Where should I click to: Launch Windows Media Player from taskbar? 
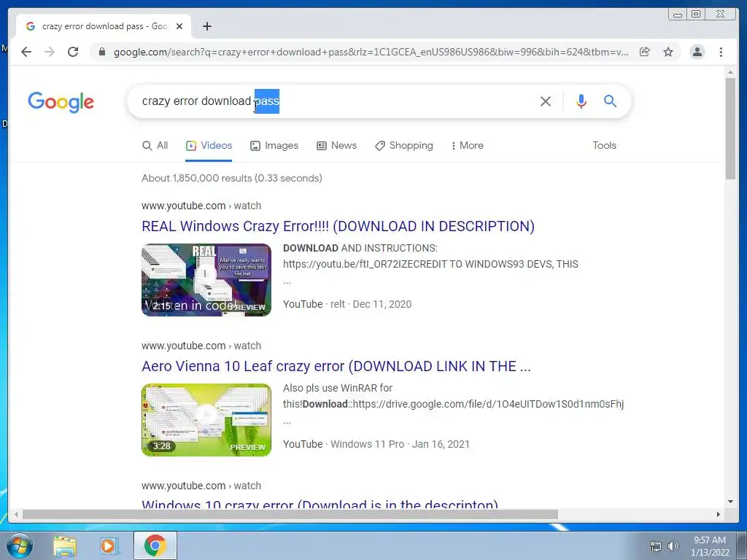click(108, 546)
